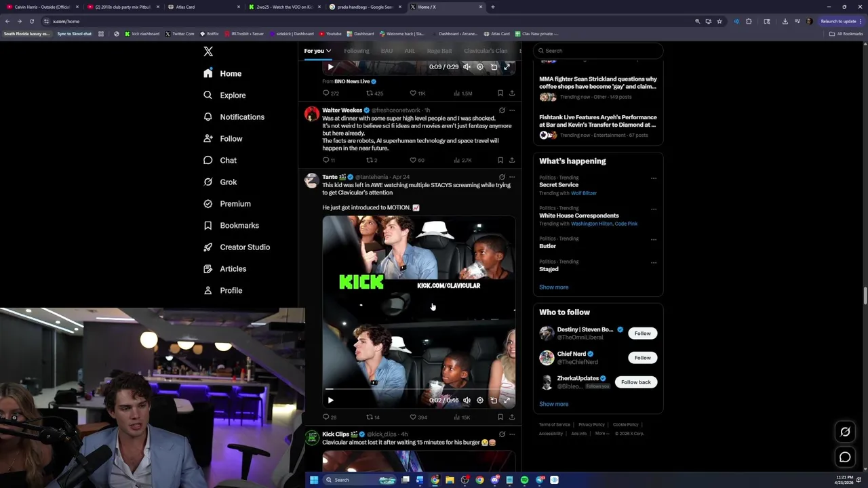Switch to the Rage Bait tab
This screenshot has width=868, height=488.
pyautogui.click(x=439, y=51)
